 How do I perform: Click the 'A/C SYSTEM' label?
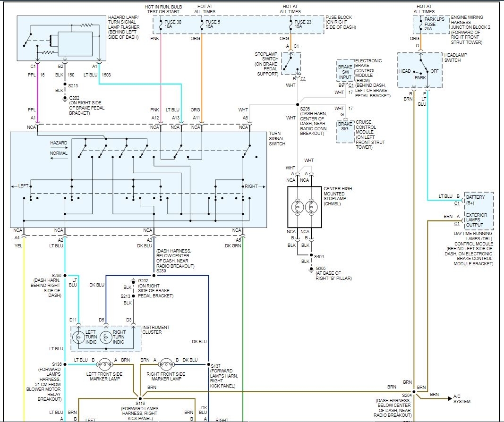click(x=462, y=399)
